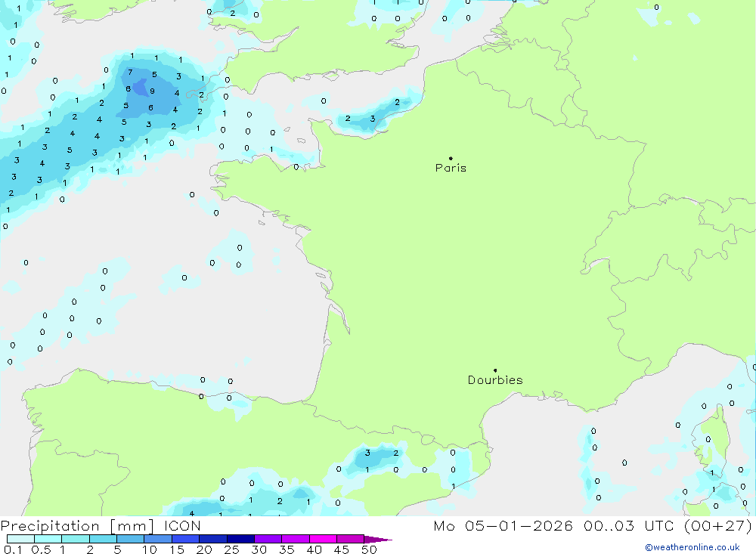Open the weatheronline.co.uk copyright link

[692, 547]
